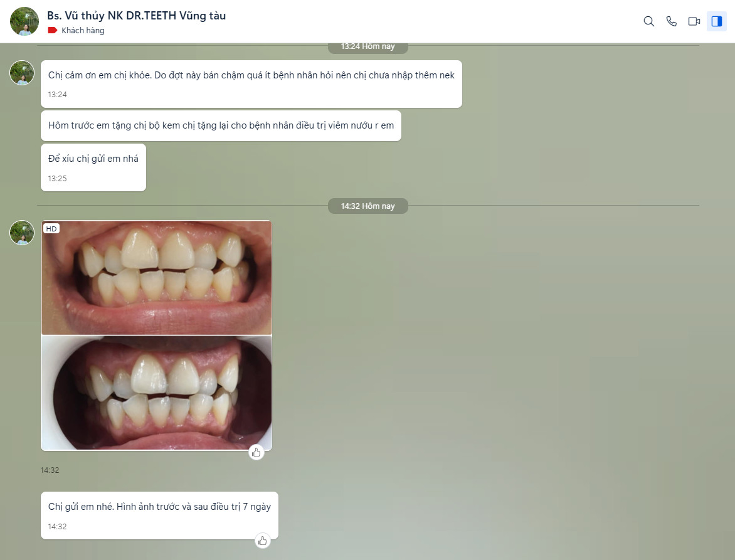
Task: Open contact avatar in chat header
Action: point(24,21)
